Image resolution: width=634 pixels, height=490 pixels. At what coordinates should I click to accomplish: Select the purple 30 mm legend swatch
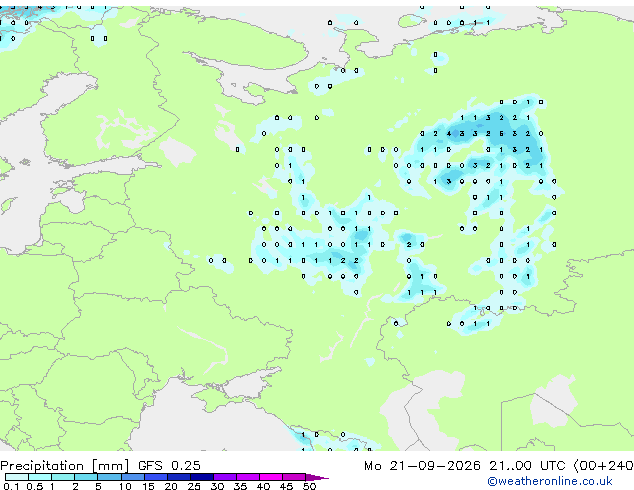225,477
